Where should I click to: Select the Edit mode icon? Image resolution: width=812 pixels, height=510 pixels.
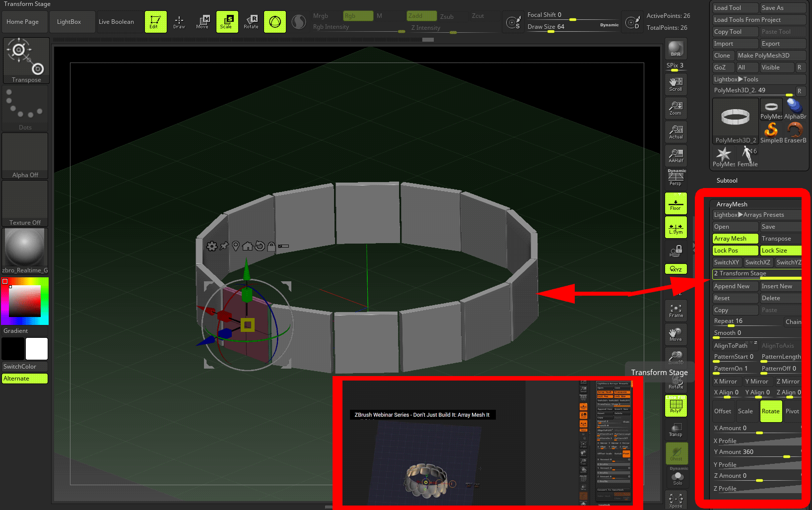[x=155, y=22]
